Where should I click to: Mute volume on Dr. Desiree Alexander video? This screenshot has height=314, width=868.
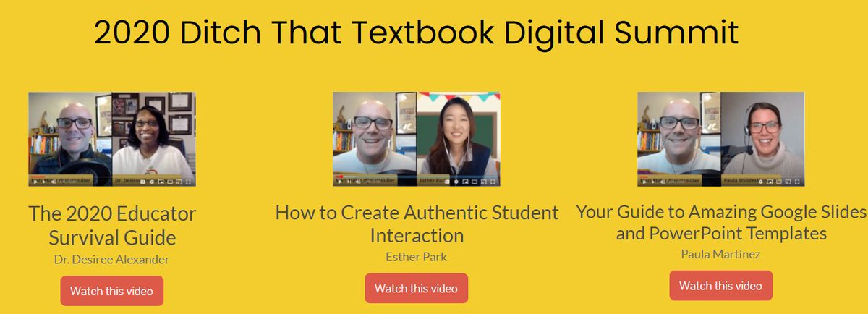(53, 182)
